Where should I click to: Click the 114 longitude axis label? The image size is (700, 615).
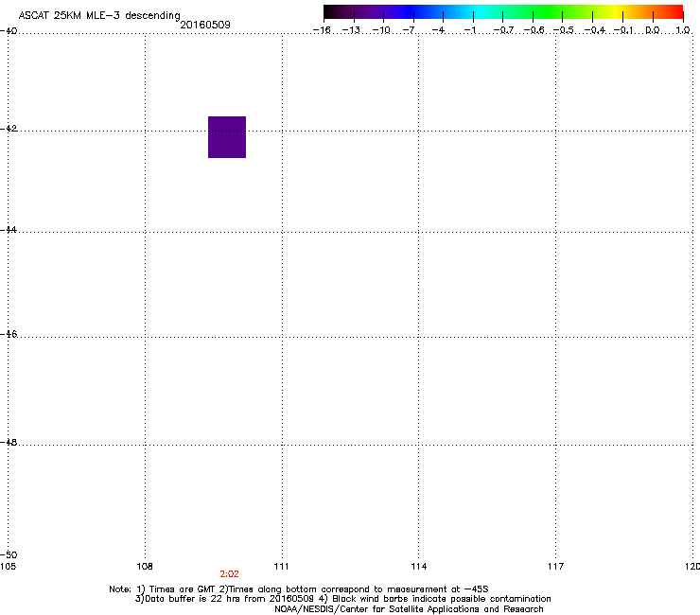click(419, 567)
